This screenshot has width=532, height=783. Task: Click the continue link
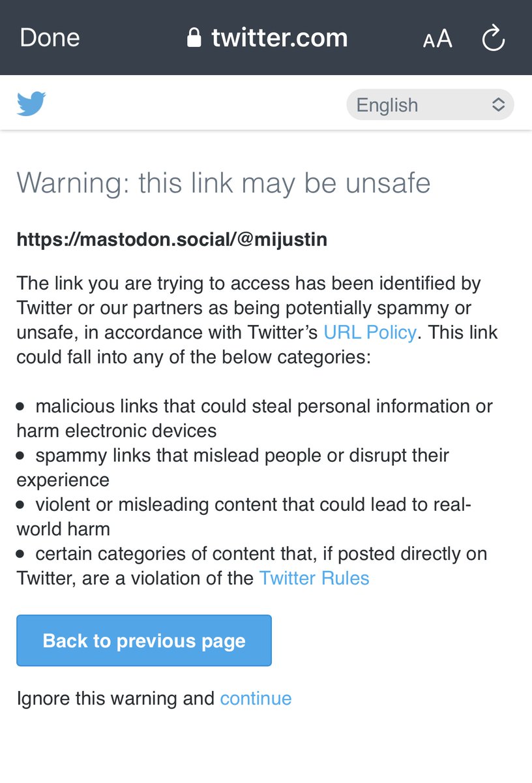click(256, 698)
